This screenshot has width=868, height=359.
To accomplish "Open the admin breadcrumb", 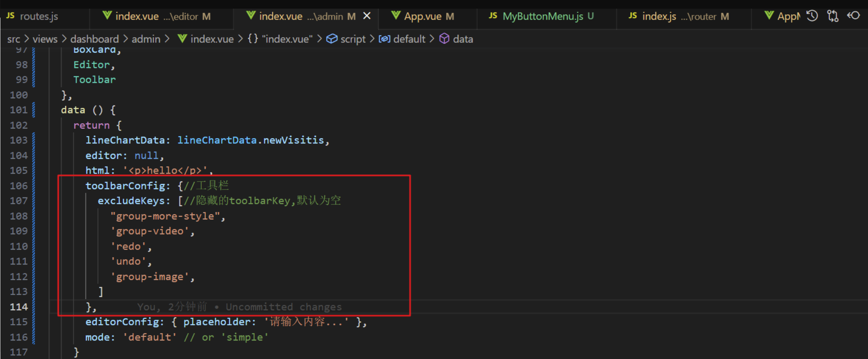I will click(146, 39).
